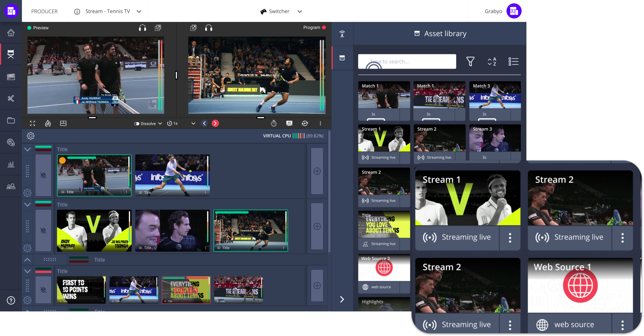Click the stopwatch timer icon in switcher toolbar

click(274, 123)
